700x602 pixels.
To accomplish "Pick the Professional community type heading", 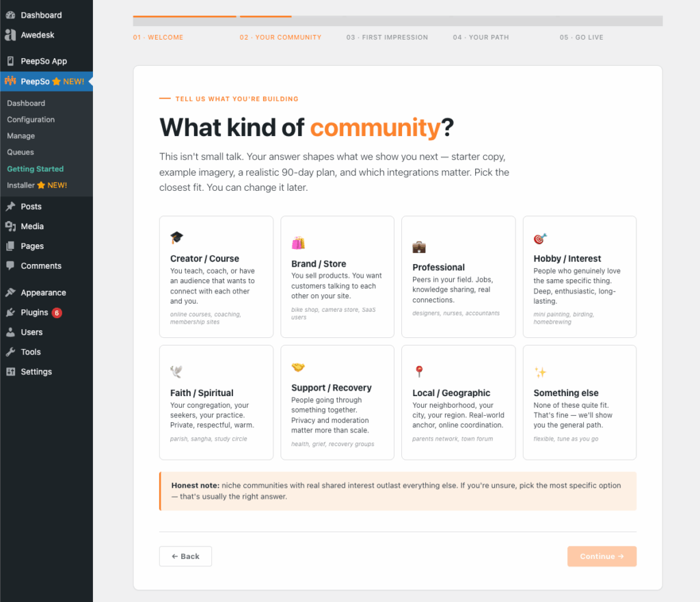I will click(438, 267).
